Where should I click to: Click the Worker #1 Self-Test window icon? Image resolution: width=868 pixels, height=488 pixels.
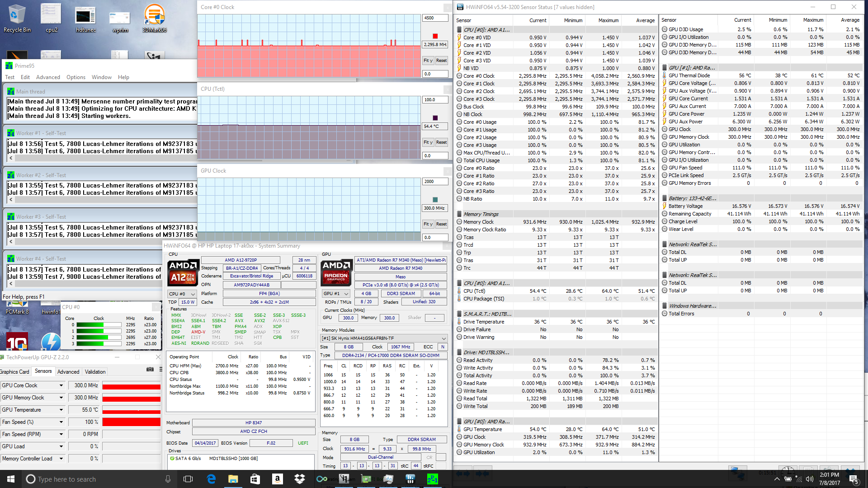tap(11, 133)
